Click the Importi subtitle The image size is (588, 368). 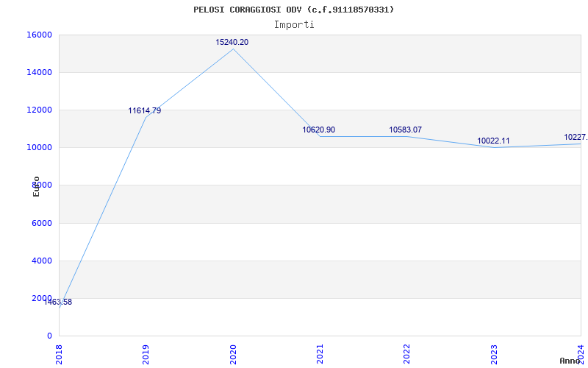tap(294, 25)
